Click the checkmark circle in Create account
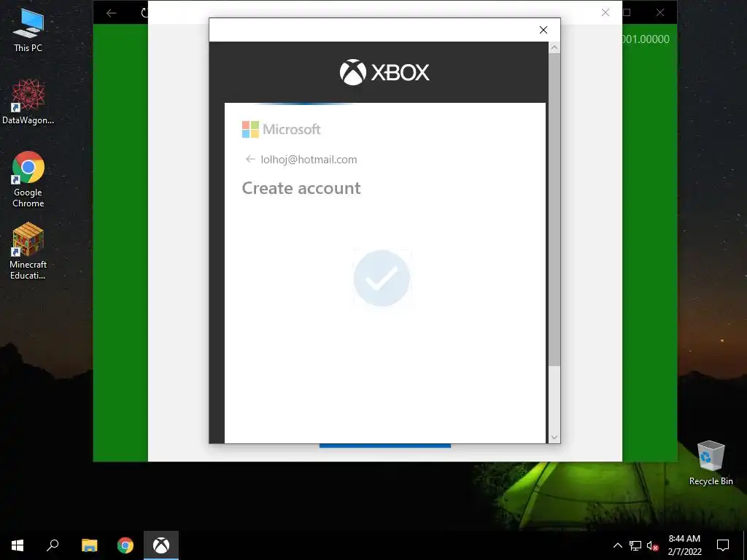The image size is (747, 560). (382, 278)
